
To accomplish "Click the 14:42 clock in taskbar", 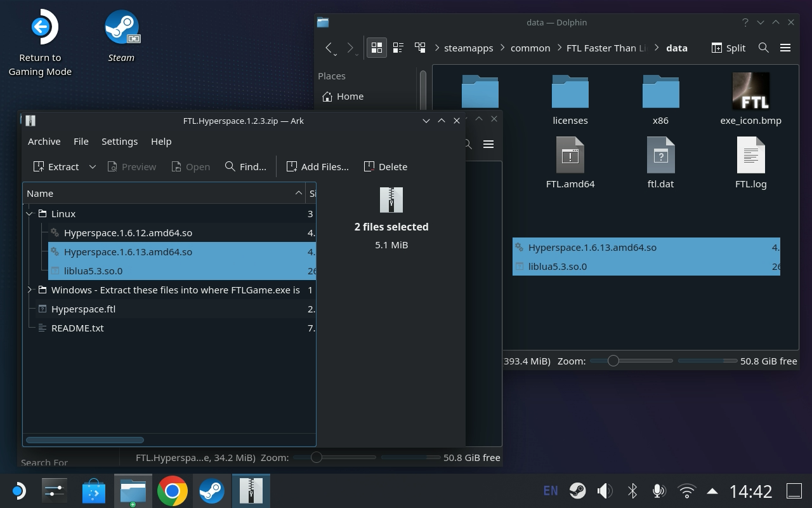I will pos(750,491).
